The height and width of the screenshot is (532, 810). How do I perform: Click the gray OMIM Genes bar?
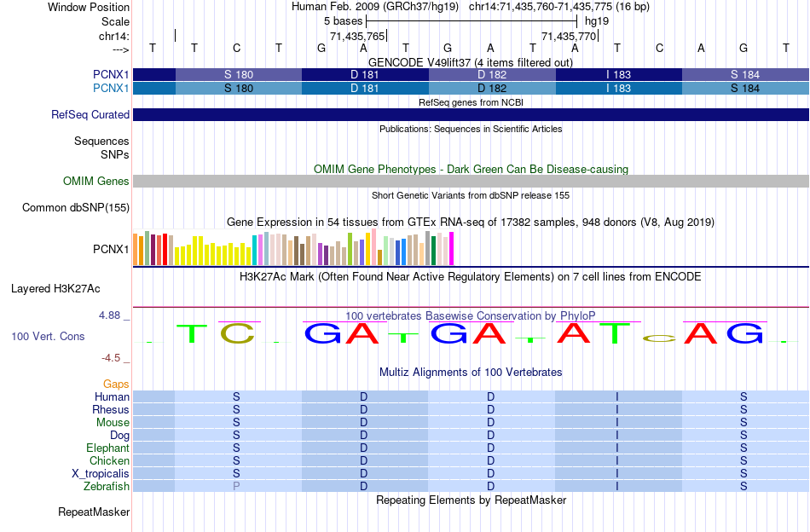pyautogui.click(x=472, y=181)
